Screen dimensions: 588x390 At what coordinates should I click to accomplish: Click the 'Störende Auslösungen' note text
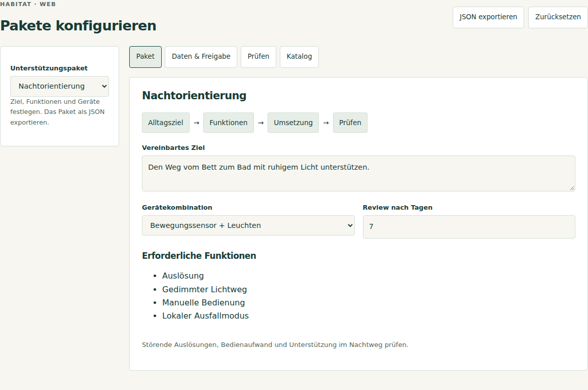coord(275,344)
